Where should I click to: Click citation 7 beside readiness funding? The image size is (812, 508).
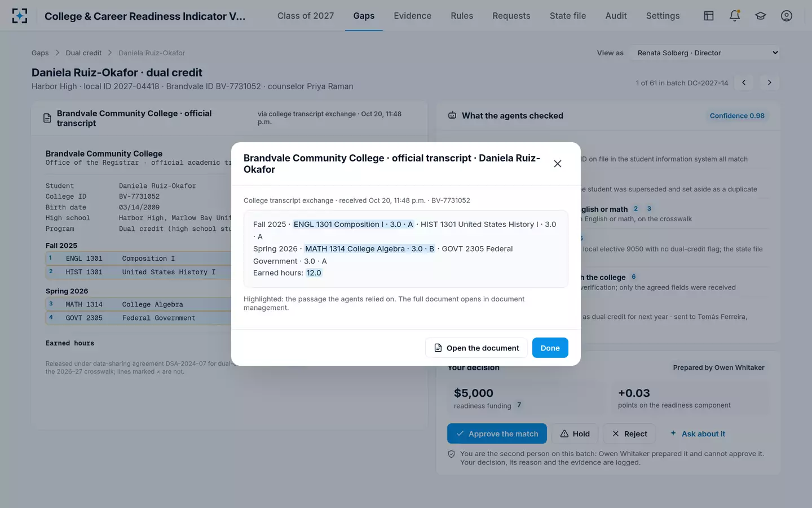(519, 405)
